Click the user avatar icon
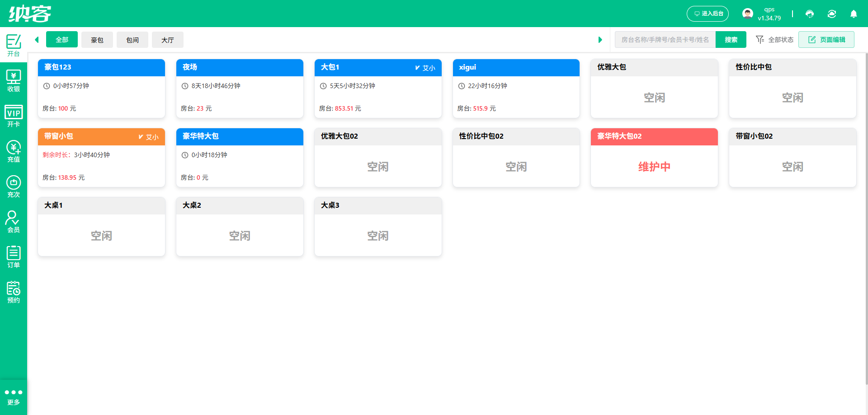Screen dimensions: 868x415 click(x=748, y=14)
